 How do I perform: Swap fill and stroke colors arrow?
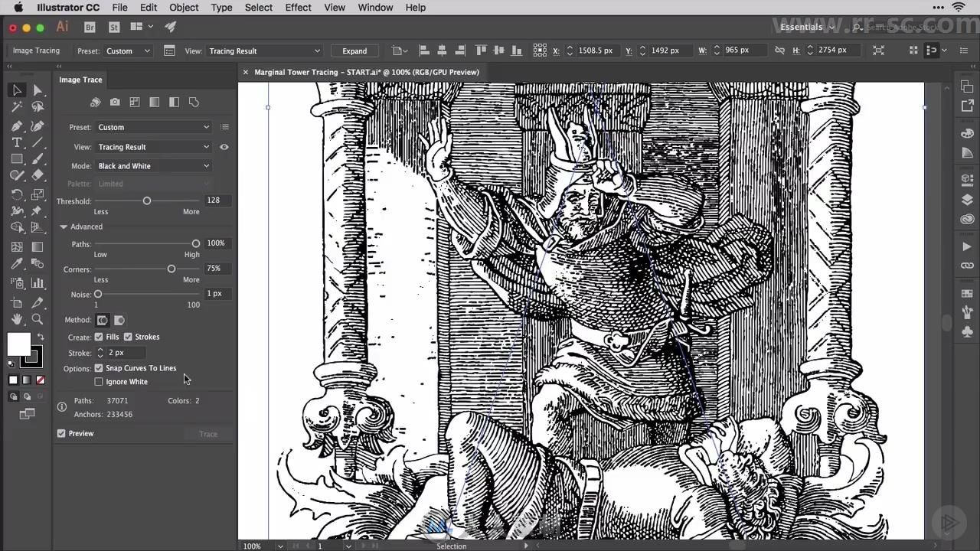[40, 337]
